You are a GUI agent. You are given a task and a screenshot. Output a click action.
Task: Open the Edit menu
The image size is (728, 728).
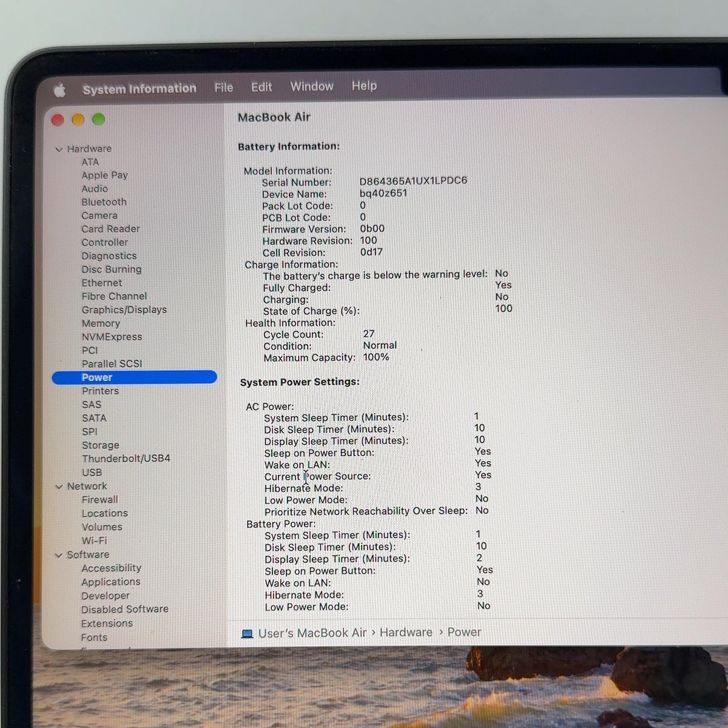click(261, 87)
